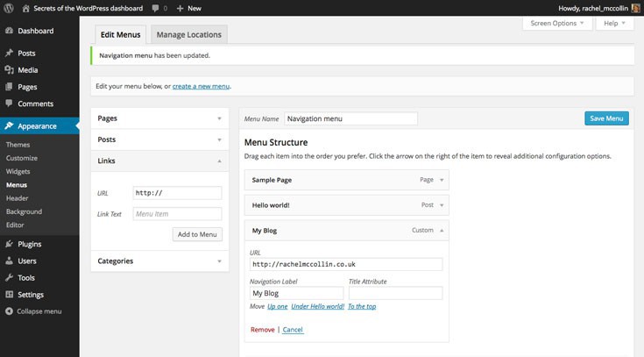
Task: Click the red Remove link
Action: point(263,330)
